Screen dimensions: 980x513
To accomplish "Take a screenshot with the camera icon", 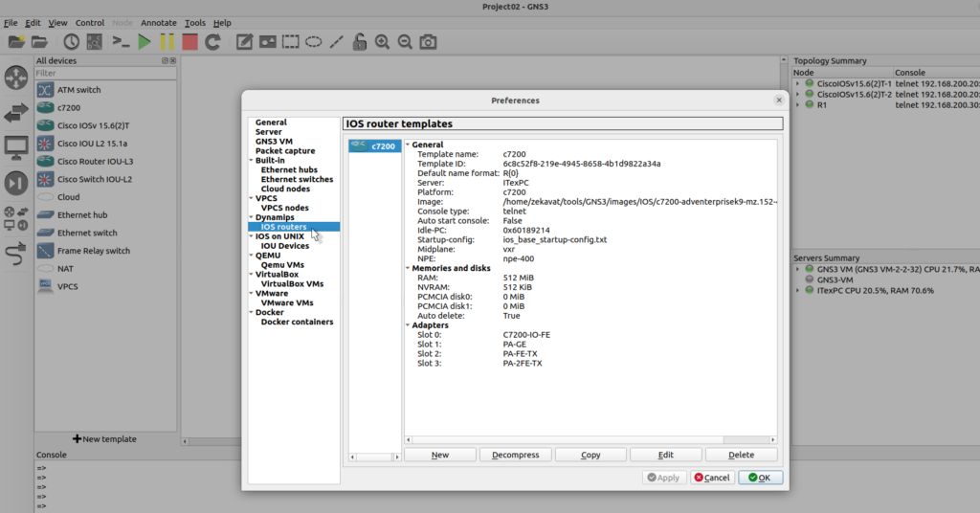I will 429,42.
